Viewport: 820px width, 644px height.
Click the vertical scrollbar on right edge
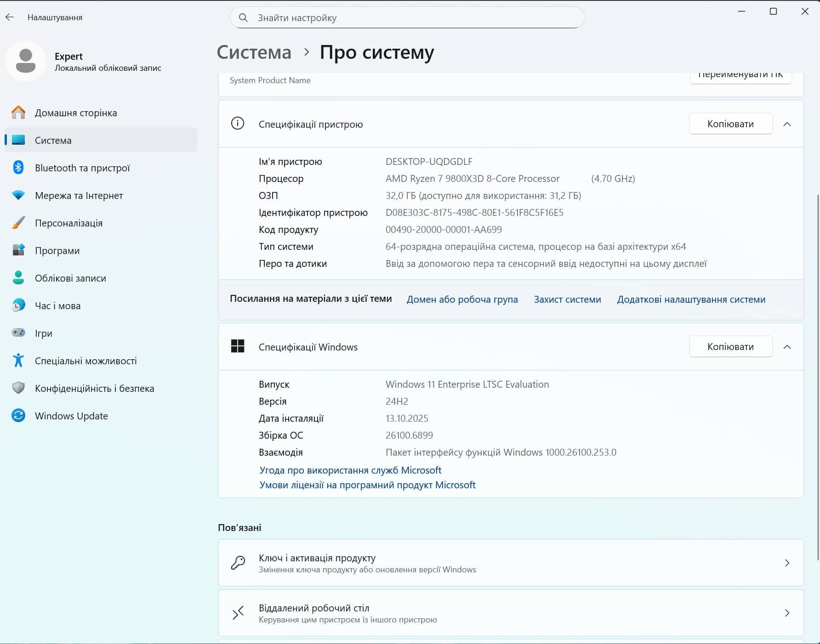pos(817,377)
